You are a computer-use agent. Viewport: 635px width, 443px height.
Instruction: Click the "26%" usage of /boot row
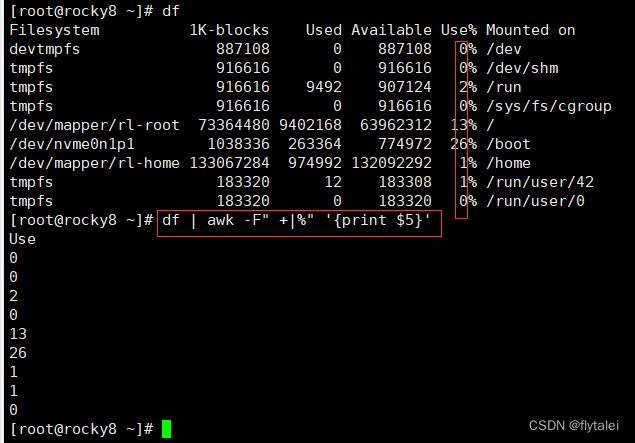tap(463, 144)
